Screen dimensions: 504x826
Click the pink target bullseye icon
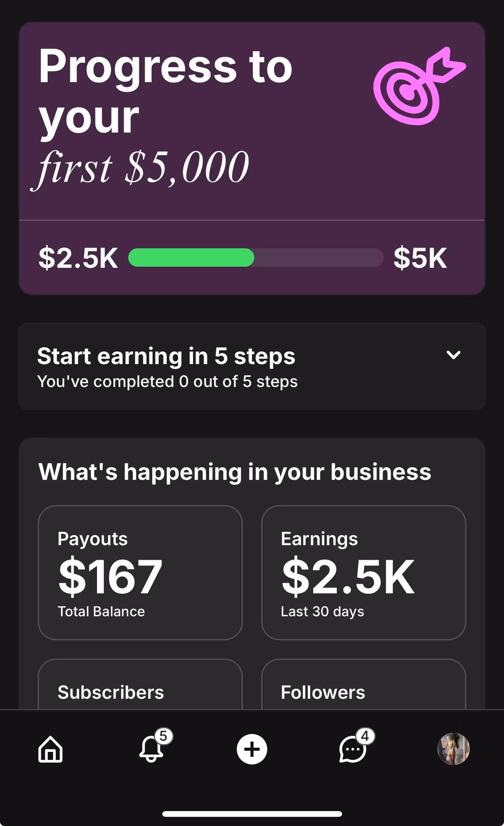click(418, 87)
